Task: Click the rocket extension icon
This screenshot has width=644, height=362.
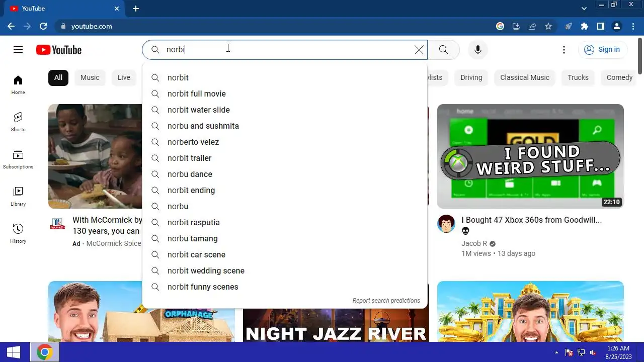Action: [569, 26]
